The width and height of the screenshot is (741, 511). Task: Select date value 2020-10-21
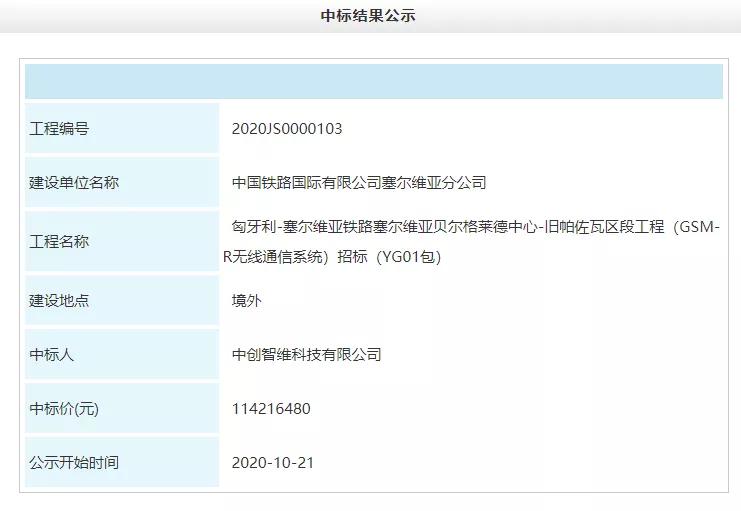[x=273, y=462]
